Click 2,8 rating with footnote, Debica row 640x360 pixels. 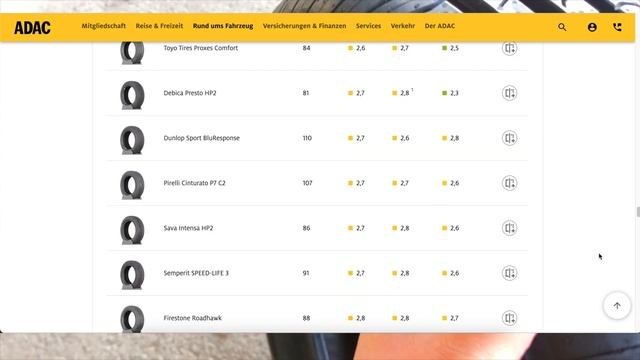402,93
